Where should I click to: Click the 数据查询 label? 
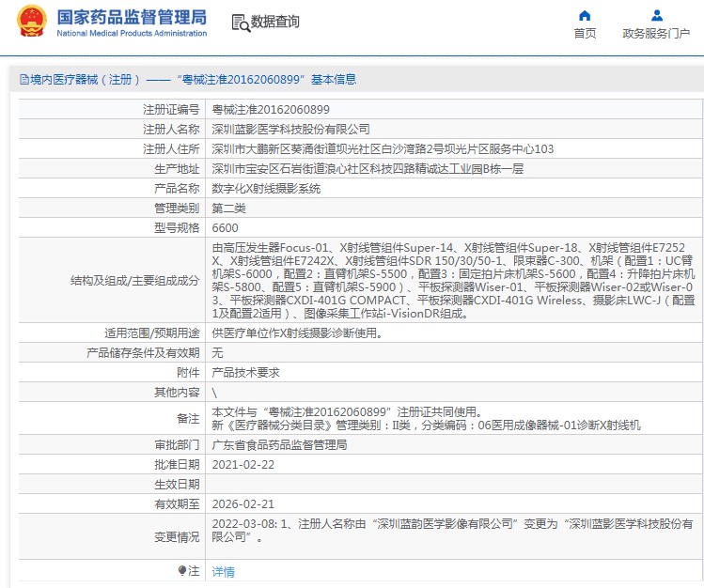(274, 22)
